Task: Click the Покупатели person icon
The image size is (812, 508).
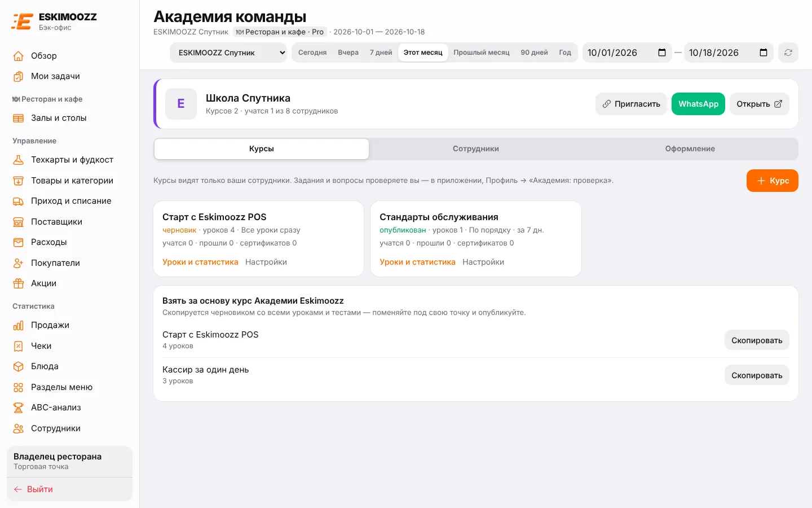Action: pos(19,263)
